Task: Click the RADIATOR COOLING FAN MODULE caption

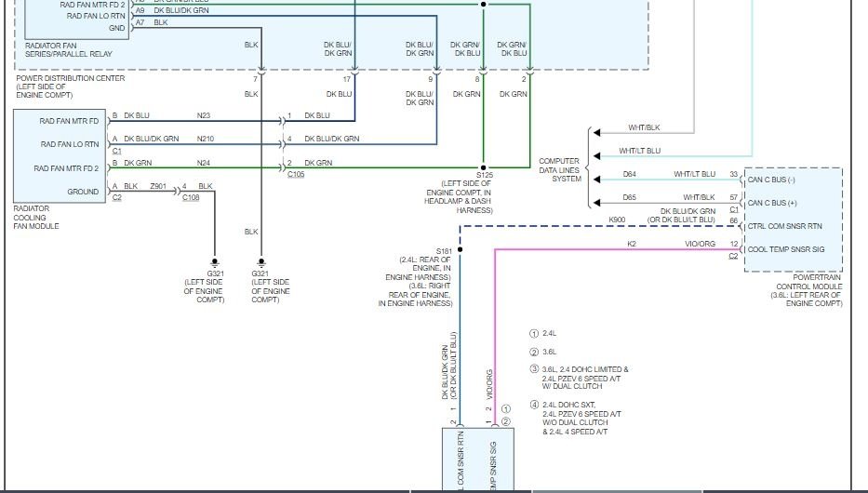Action: (x=36, y=218)
